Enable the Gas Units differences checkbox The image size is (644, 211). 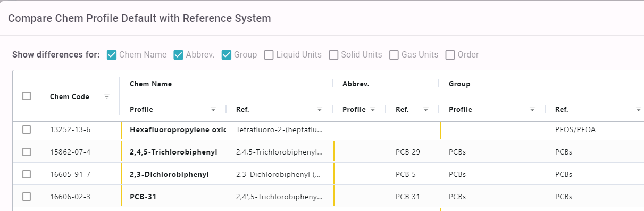[394, 54]
